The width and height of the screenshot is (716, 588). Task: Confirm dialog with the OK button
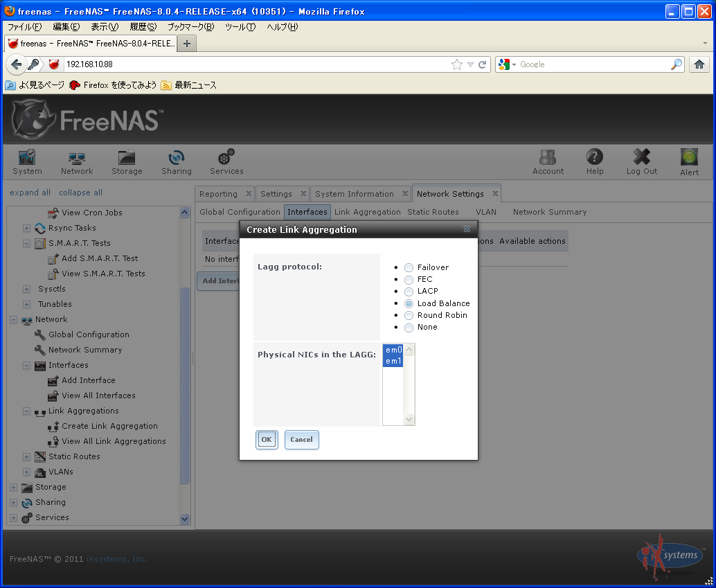tap(267, 440)
